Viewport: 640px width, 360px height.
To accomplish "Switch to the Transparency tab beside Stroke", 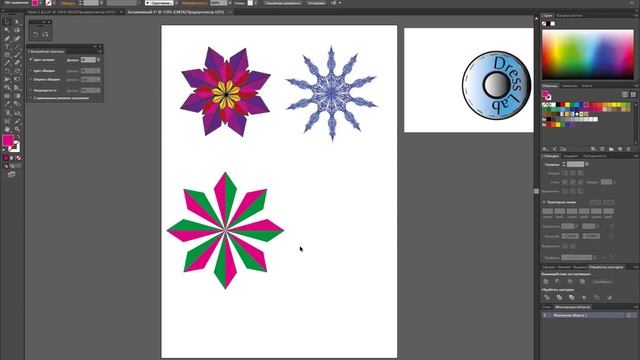I will tap(594, 156).
